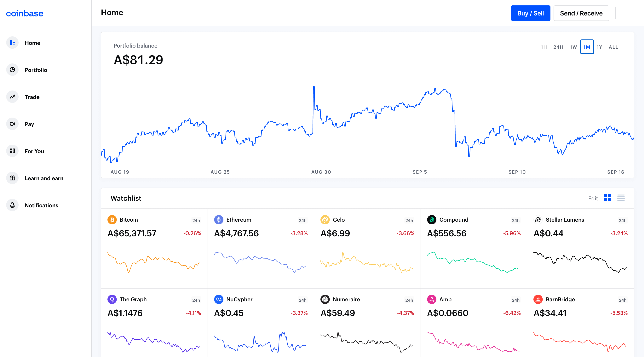The height and width of the screenshot is (357, 644).
Task: Open the Notifications panel from sidebar
Action: (x=12, y=205)
